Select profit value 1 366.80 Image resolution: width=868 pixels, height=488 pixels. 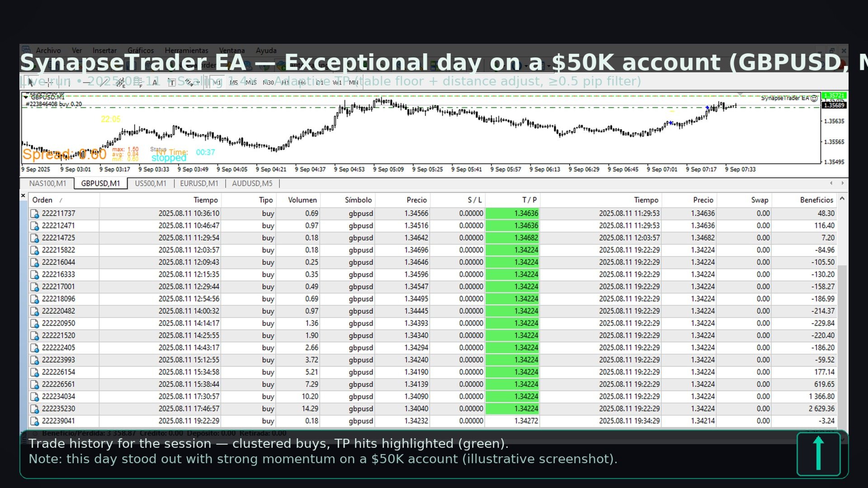(x=821, y=396)
